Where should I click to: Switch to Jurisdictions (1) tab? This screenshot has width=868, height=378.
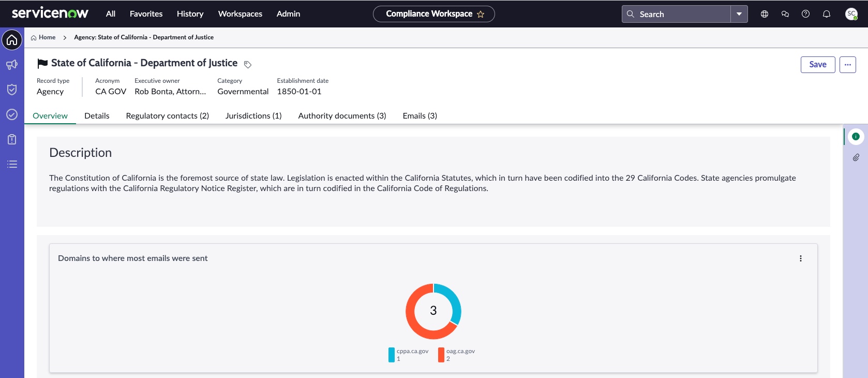coord(253,116)
